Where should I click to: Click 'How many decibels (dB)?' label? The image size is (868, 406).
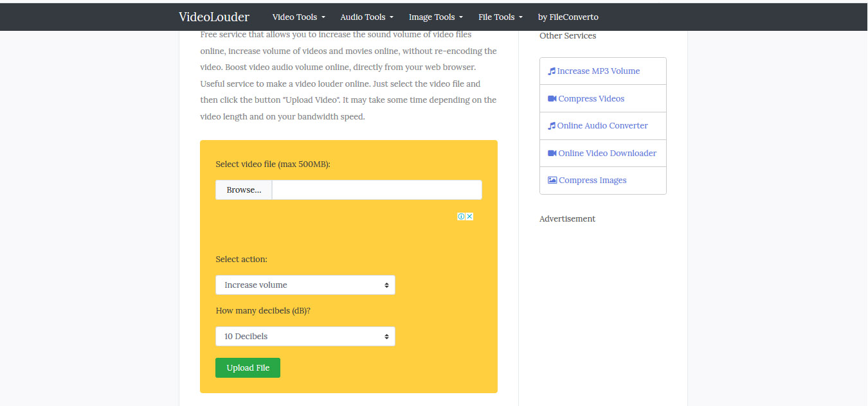263,311
